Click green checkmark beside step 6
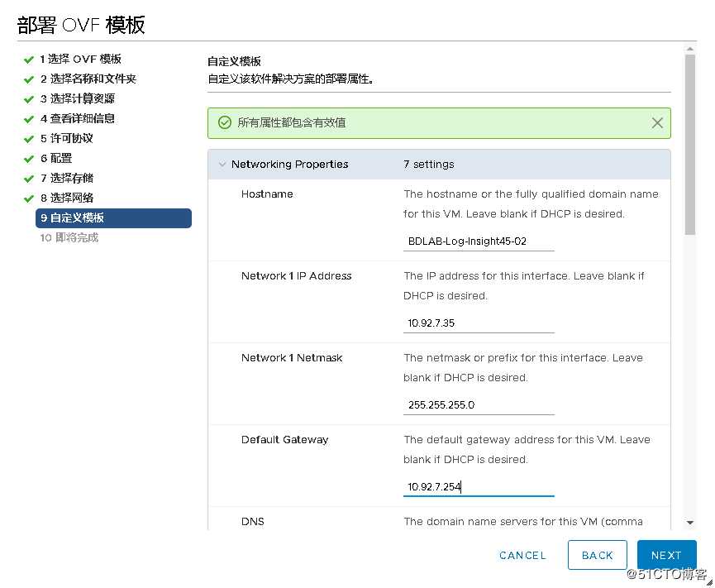 click(29, 160)
